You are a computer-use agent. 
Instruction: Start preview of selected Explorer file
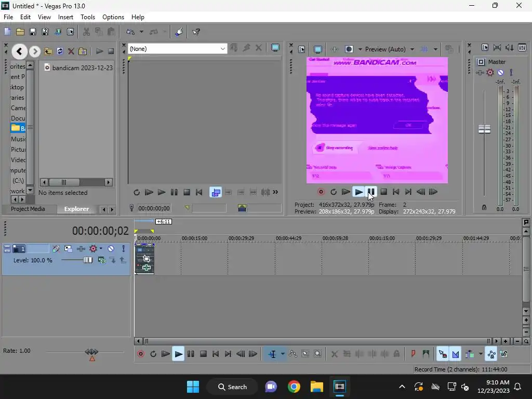99,51
